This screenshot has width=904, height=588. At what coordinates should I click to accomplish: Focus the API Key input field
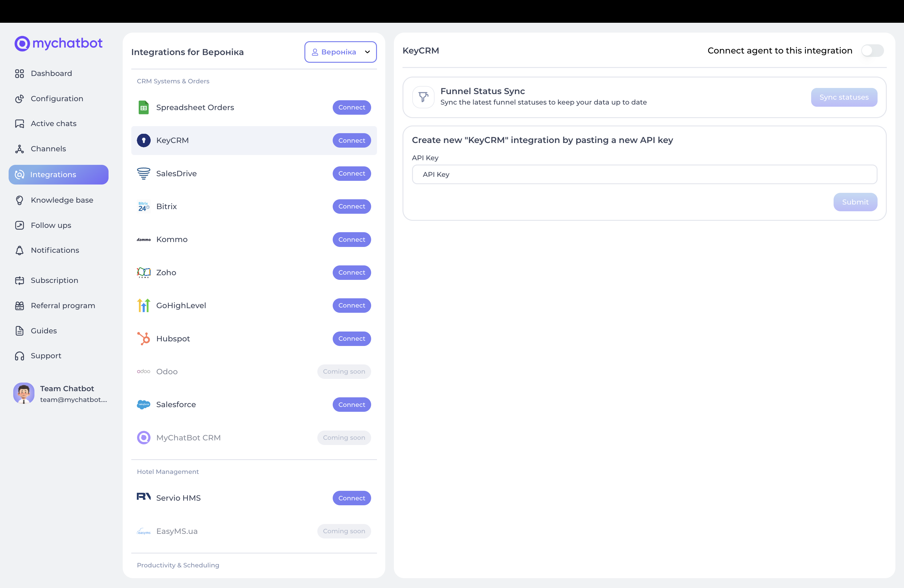coord(644,174)
